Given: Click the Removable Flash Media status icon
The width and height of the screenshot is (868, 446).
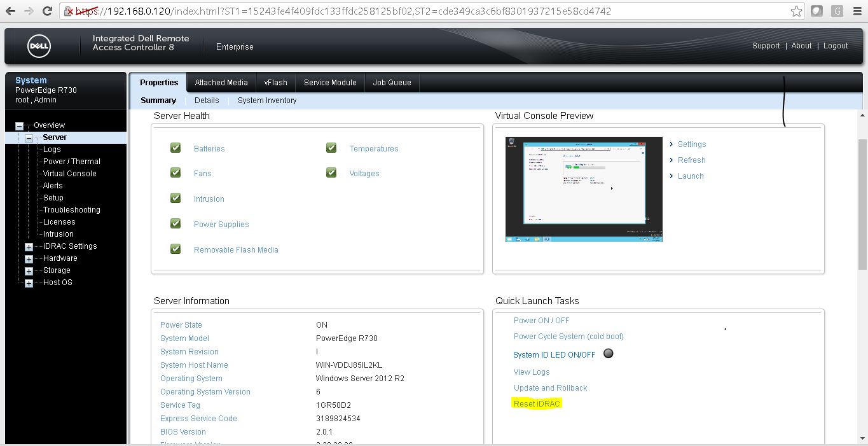Looking at the screenshot, I should 175,249.
